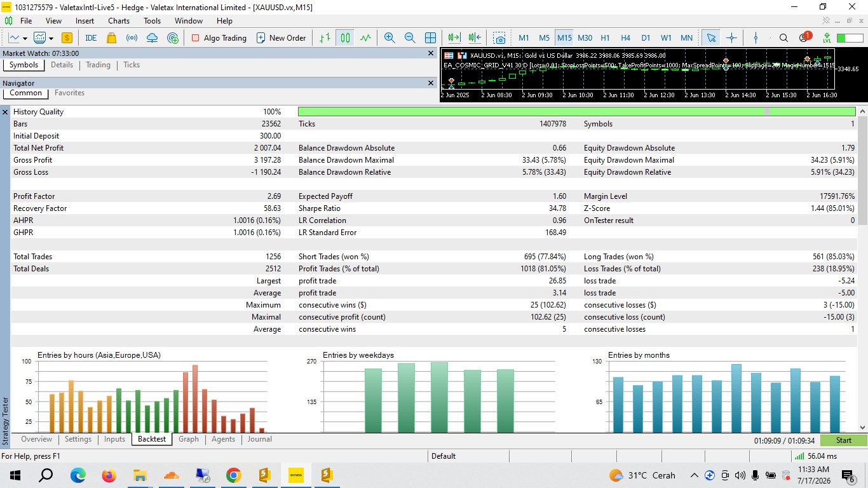Image resolution: width=868 pixels, height=488 pixels.
Task: Open the Strategy Tester Inputs tab
Action: coord(114,439)
